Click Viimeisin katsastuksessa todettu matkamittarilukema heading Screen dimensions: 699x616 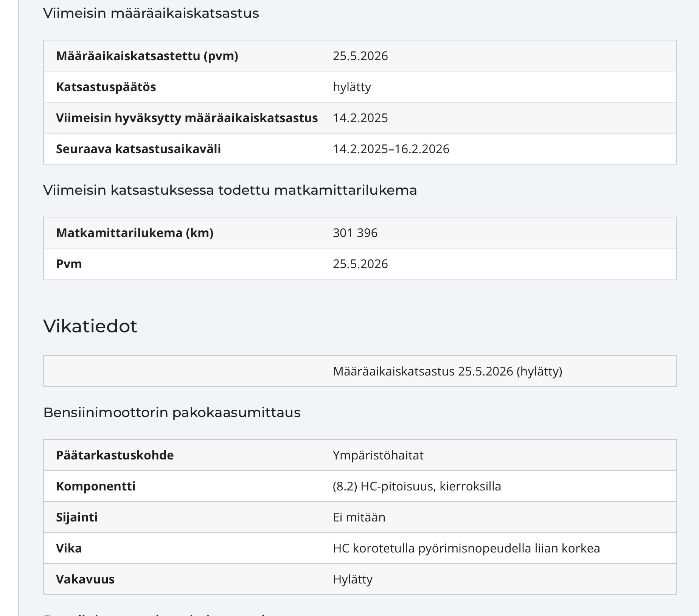(230, 190)
